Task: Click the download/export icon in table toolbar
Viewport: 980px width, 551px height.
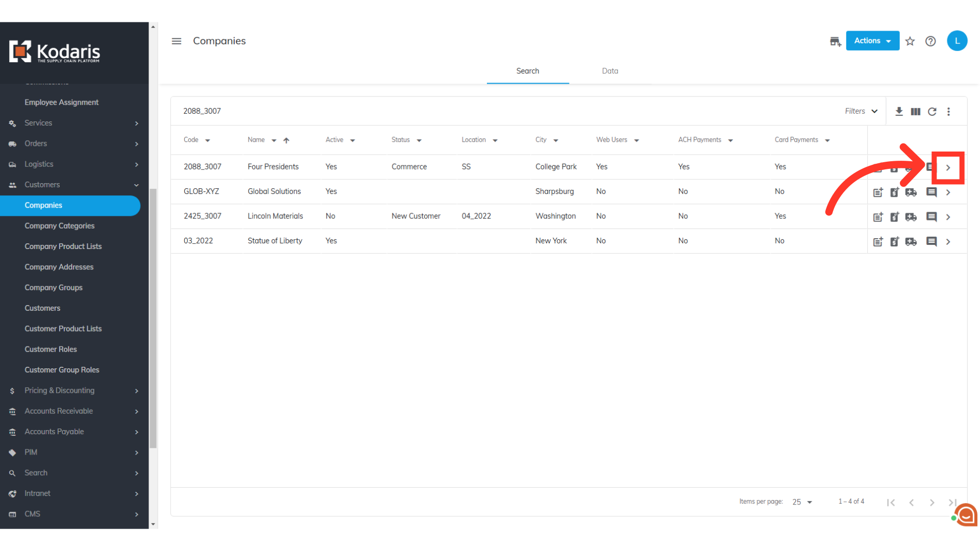Action: [x=899, y=111]
